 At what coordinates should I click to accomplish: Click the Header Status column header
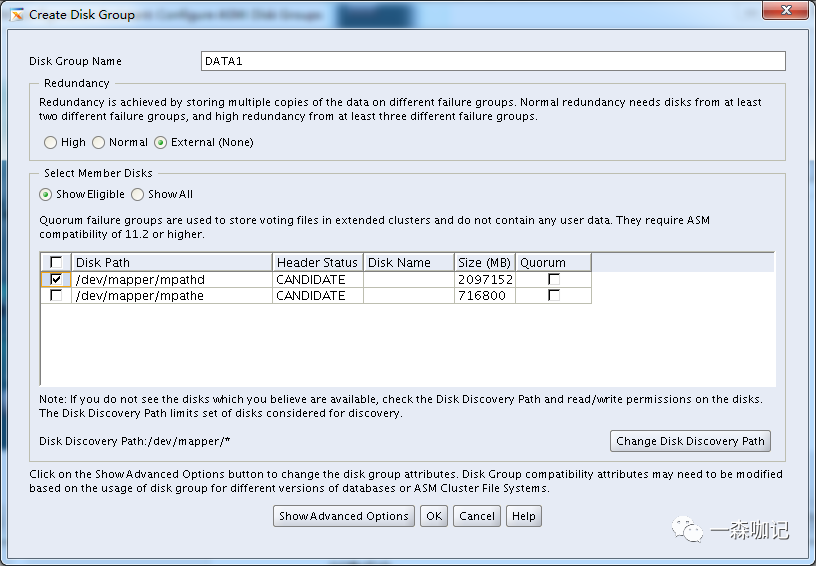[x=317, y=262]
